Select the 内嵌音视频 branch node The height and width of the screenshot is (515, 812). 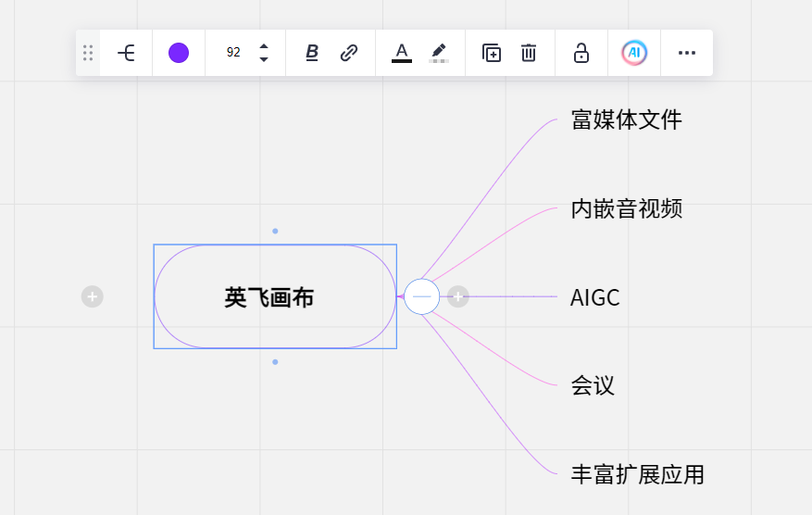pos(626,208)
